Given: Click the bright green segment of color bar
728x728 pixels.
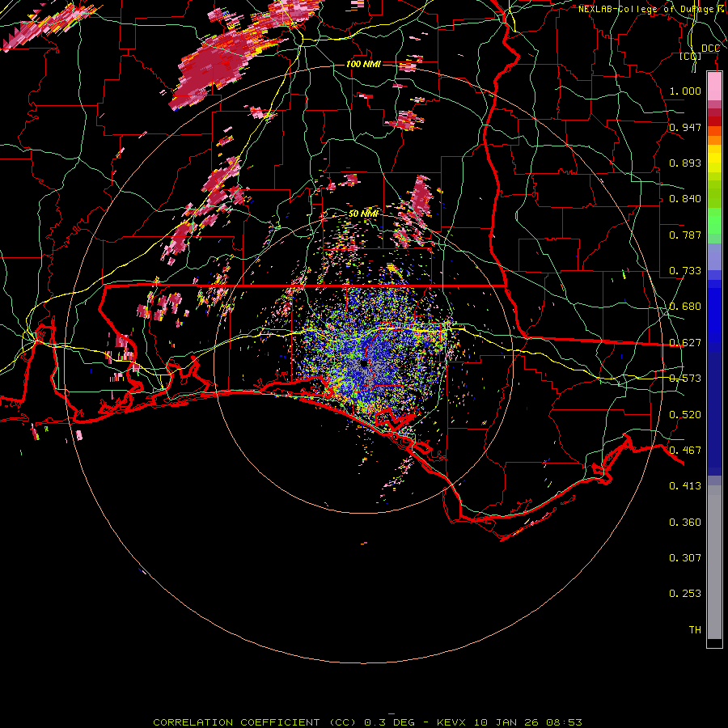Looking at the screenshot, I should pyautogui.click(x=714, y=221).
